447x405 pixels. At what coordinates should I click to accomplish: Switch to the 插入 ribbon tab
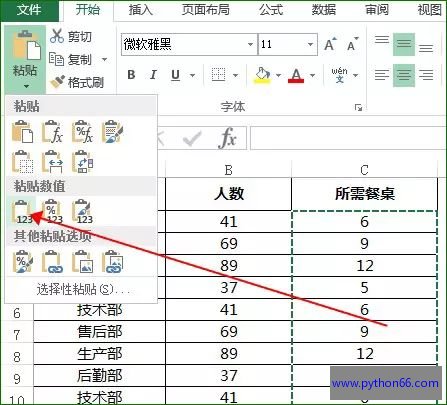click(x=140, y=10)
